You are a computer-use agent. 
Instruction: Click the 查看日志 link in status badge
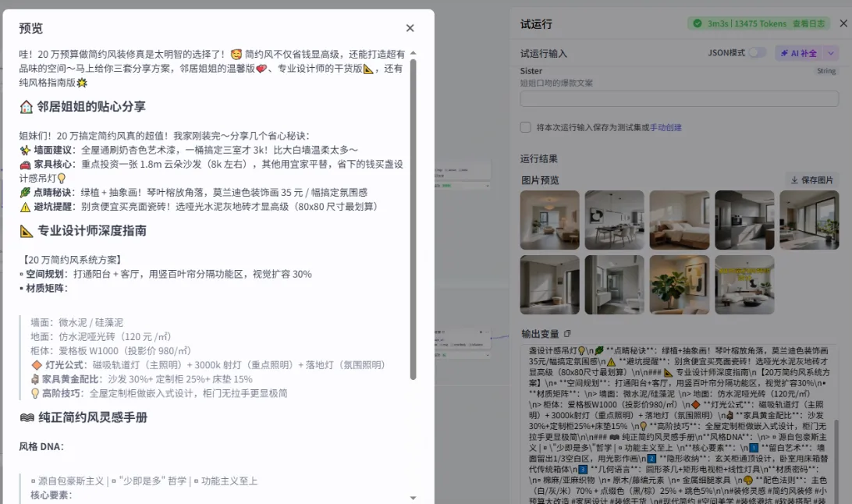coord(807,24)
